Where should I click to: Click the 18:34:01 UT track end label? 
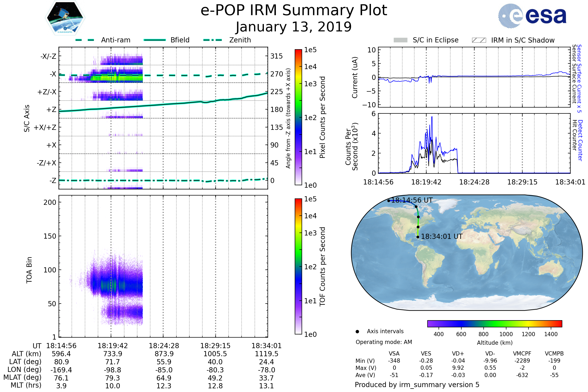442,236
